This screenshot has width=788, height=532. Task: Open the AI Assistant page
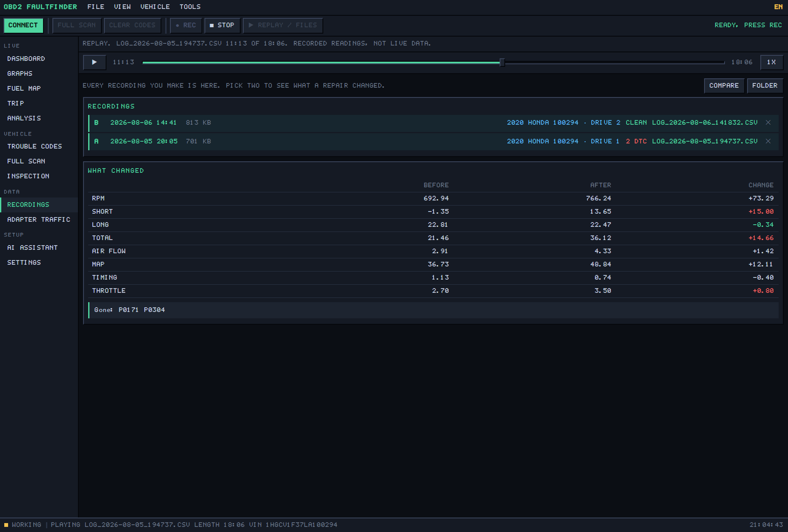coord(32,248)
